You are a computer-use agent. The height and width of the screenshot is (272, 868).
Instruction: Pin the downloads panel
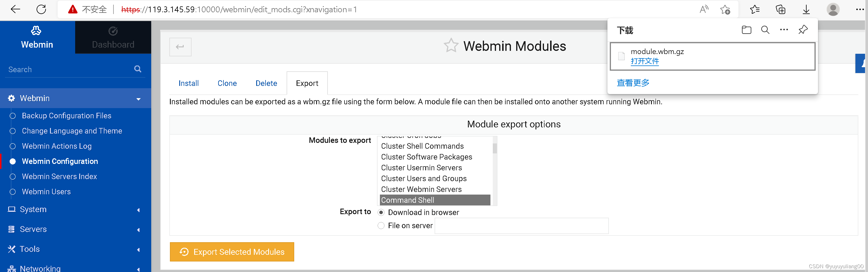[803, 30]
